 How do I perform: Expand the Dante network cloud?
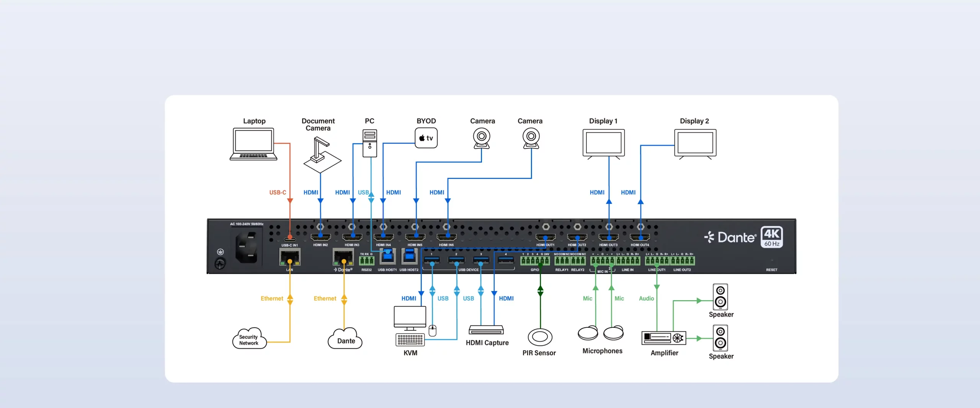point(345,340)
